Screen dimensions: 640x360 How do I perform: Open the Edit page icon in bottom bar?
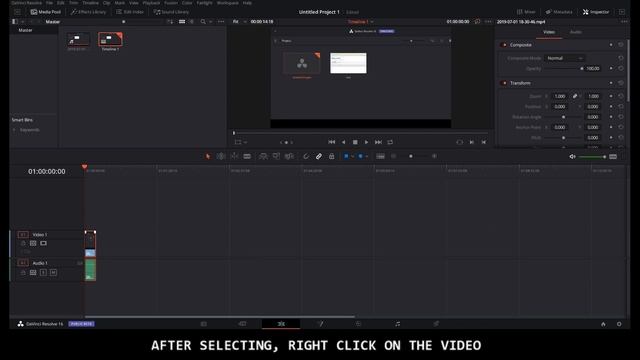point(281,324)
